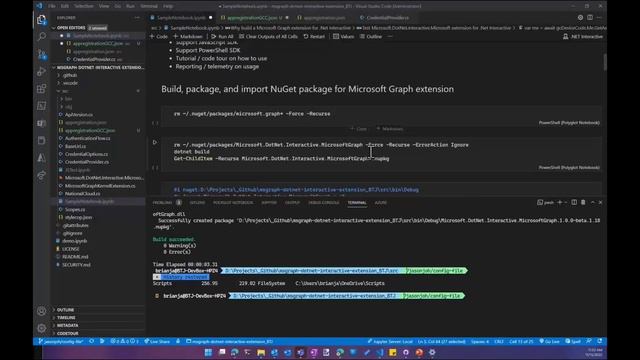640x360 pixels.
Task: Expand the CodeTour section
Action: 68,333
